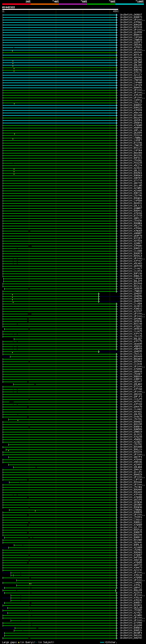Click the UniRef100_B8AK00 label
The width and height of the screenshot is (146, 644).
coord(131,35)
